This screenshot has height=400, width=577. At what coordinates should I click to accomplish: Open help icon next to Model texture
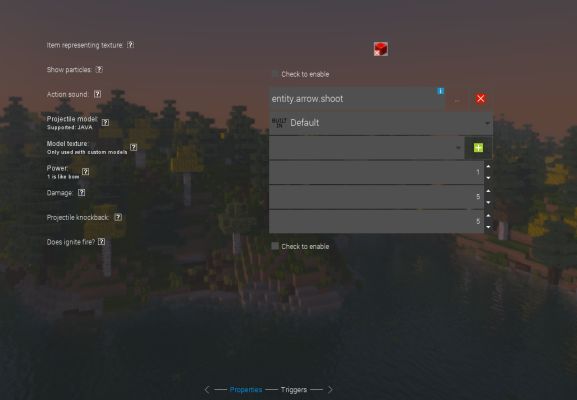coord(134,147)
